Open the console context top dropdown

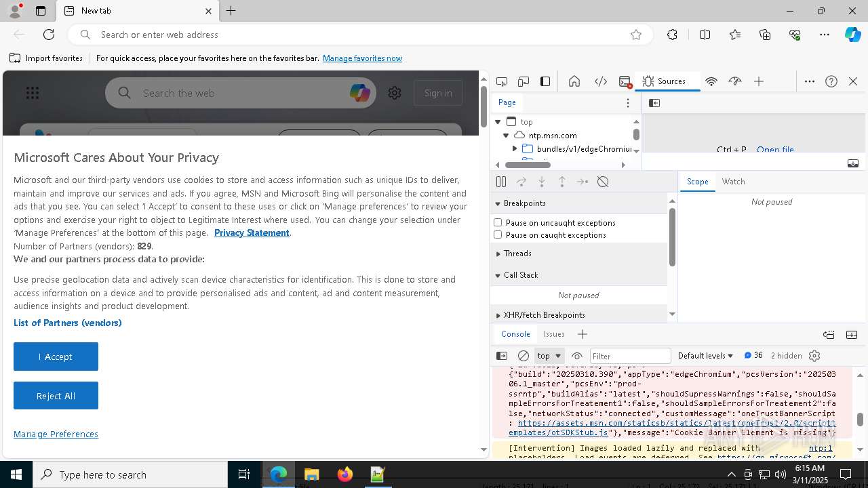pos(549,356)
